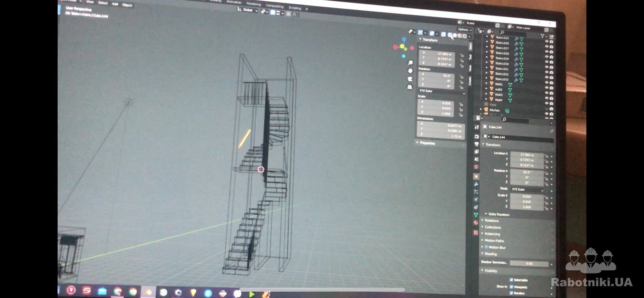Click the zoom magnifier viewport gizmo

point(410,63)
